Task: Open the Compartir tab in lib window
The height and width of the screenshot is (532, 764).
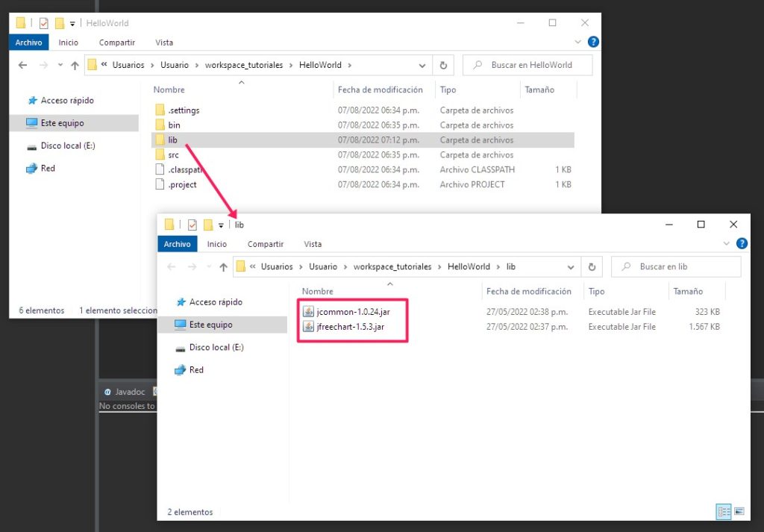Action: click(x=266, y=244)
